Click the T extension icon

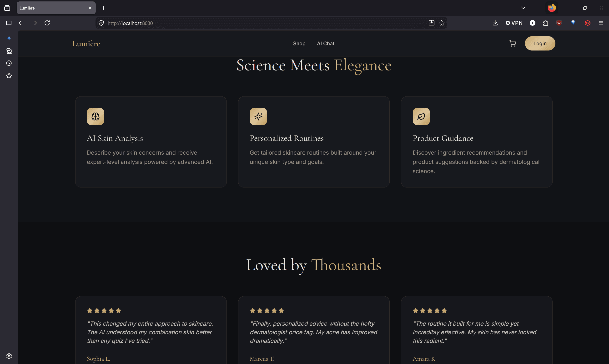[x=532, y=23]
